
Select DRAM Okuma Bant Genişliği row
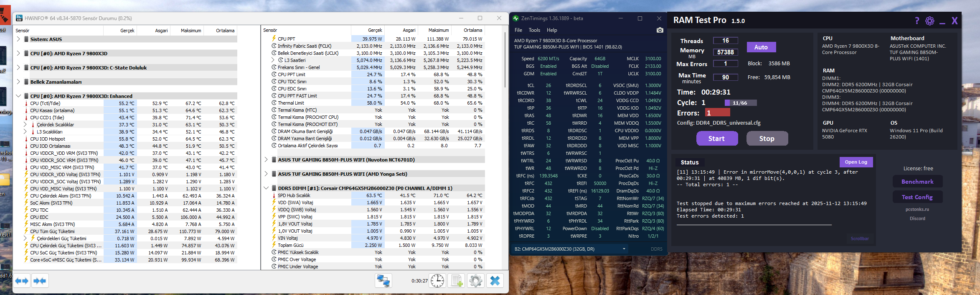click(378, 131)
